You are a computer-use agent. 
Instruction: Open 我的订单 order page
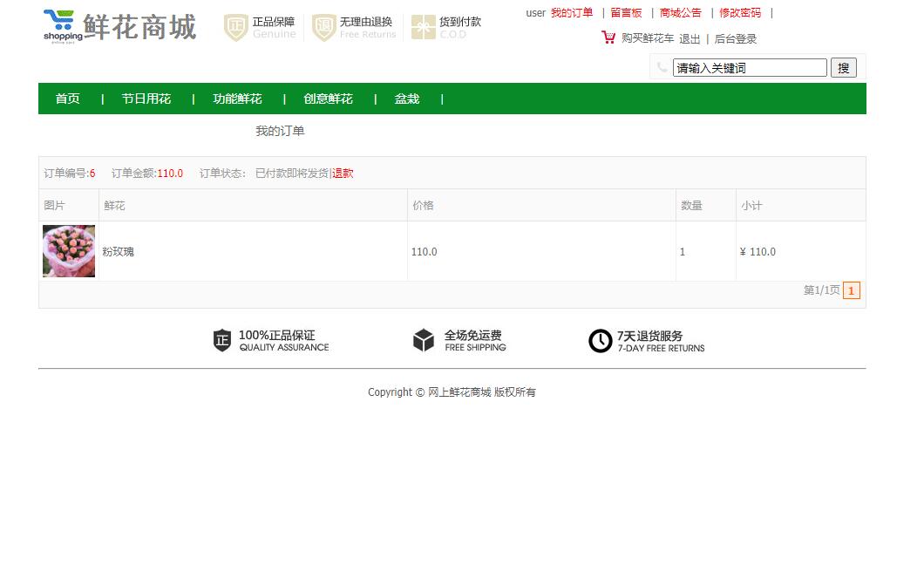tap(572, 13)
